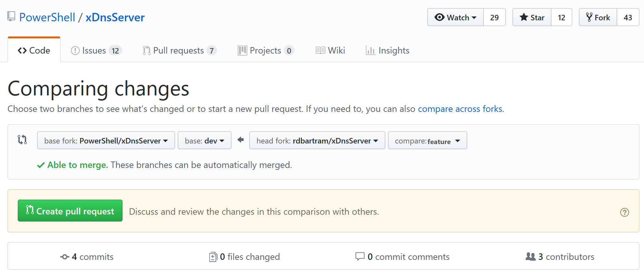Screen dimensions: 644x275
Task: Click the Create pull request button
Action: coord(70,211)
